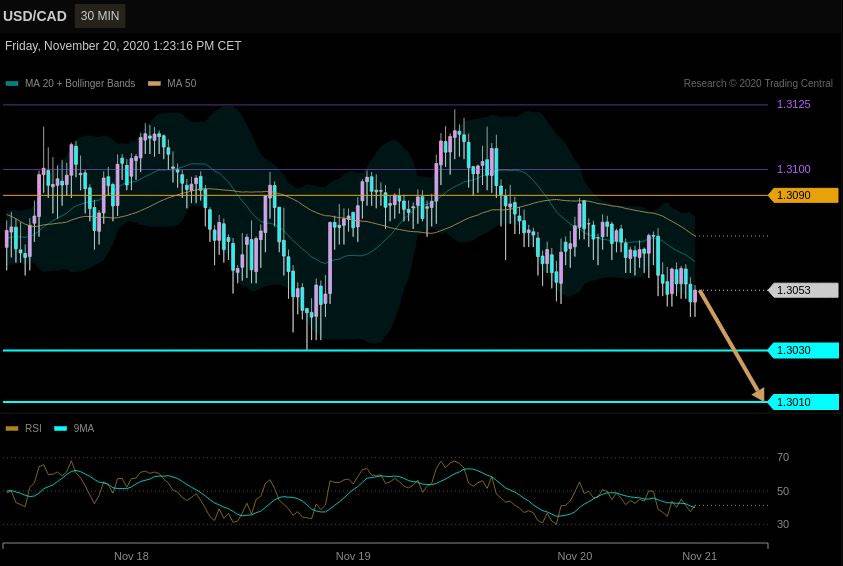This screenshot has height=566, width=843.
Task: Click the 'Nov 21' date axis label
Action: point(699,556)
